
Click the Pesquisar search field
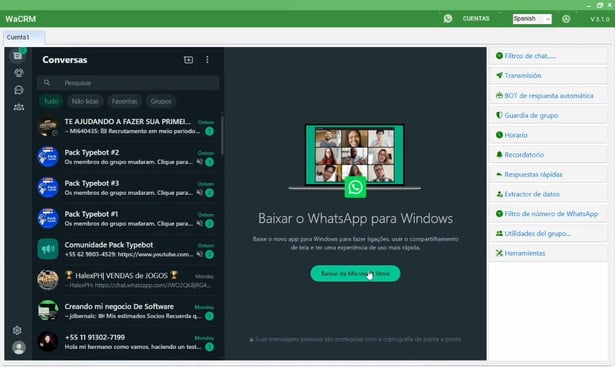(128, 83)
